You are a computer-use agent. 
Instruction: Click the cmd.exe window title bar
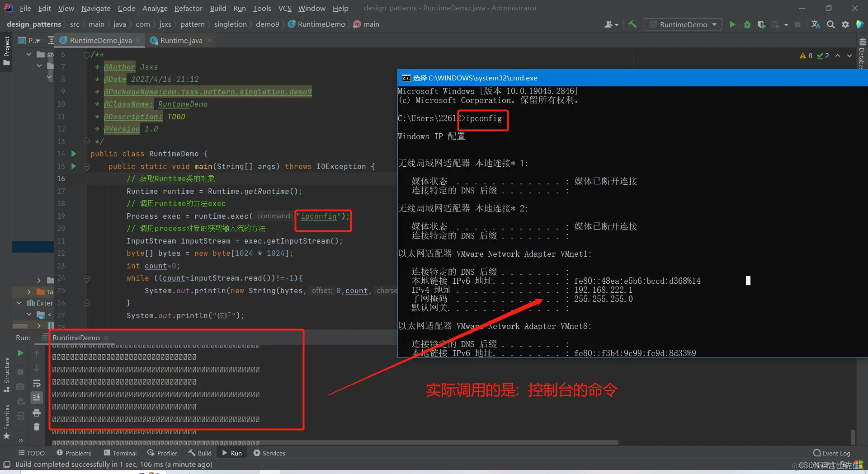[632, 78]
